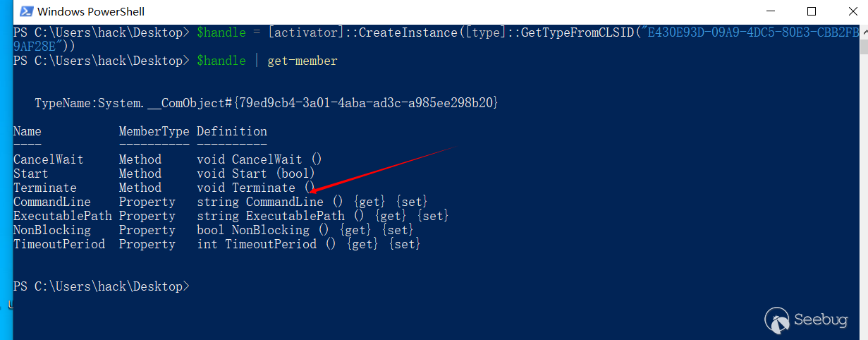Viewport: 868px width, 340px height.
Task: Click the PowerShell icon in the title bar
Action: pos(25,11)
